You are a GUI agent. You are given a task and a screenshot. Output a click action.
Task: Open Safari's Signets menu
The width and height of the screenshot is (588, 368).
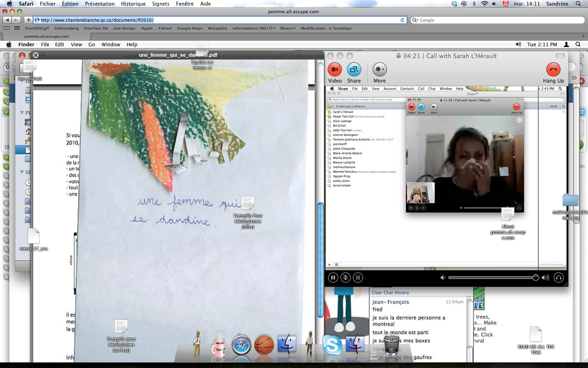pos(161,4)
